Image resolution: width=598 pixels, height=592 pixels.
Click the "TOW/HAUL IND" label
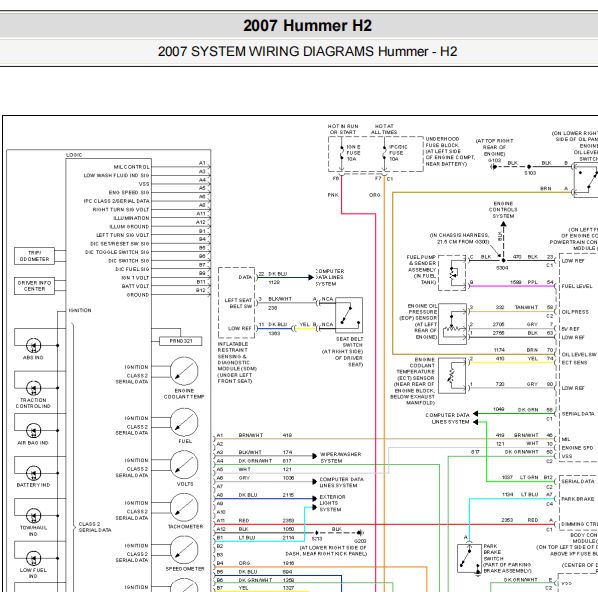(33, 531)
